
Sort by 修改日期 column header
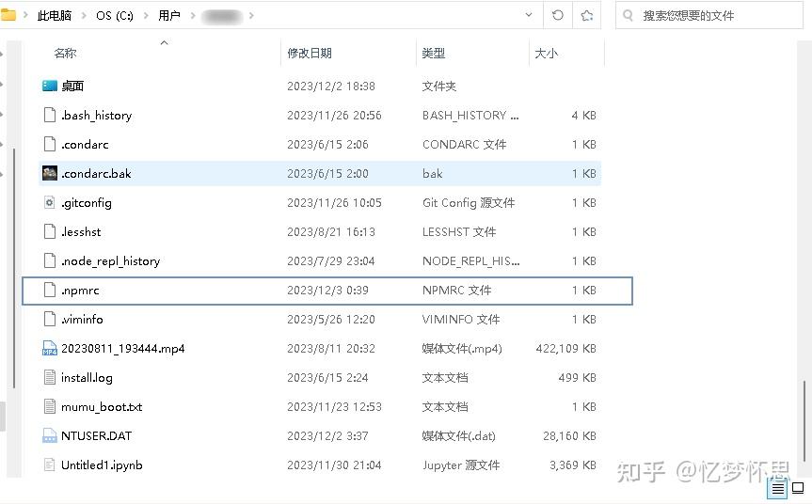(x=310, y=53)
